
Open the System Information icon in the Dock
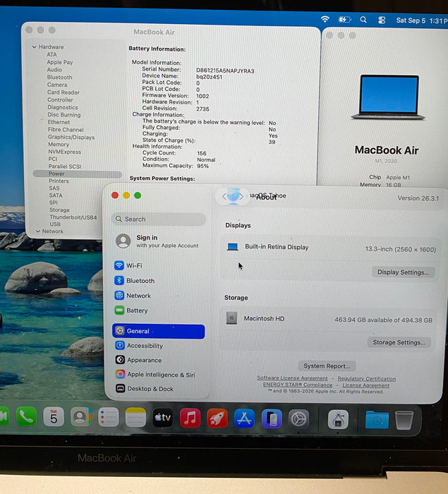[338, 420]
